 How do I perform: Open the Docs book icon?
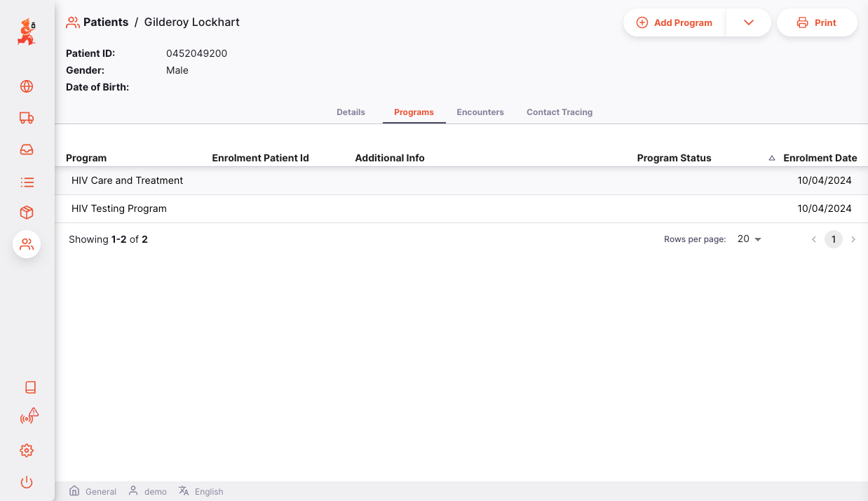(30, 387)
